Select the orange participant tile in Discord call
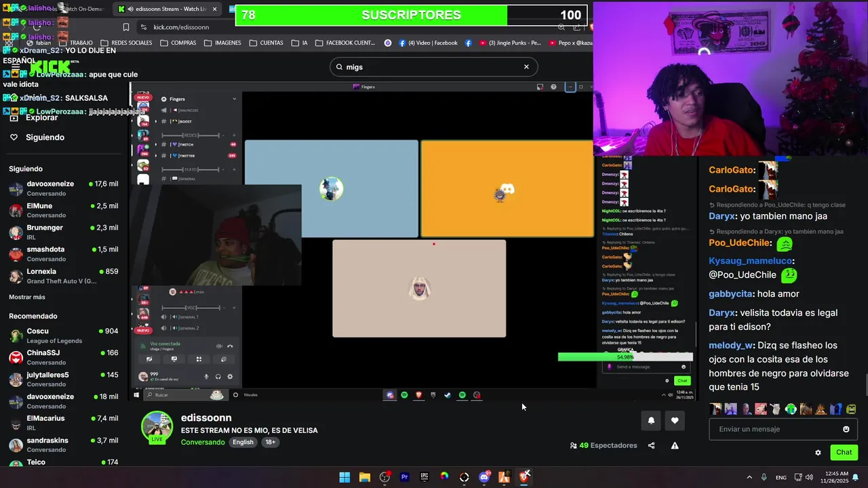The height and width of the screenshot is (488, 868). 507,188
